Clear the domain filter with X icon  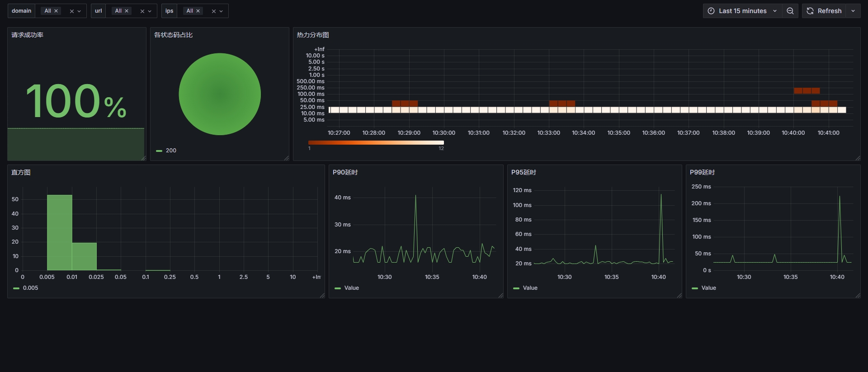click(71, 11)
